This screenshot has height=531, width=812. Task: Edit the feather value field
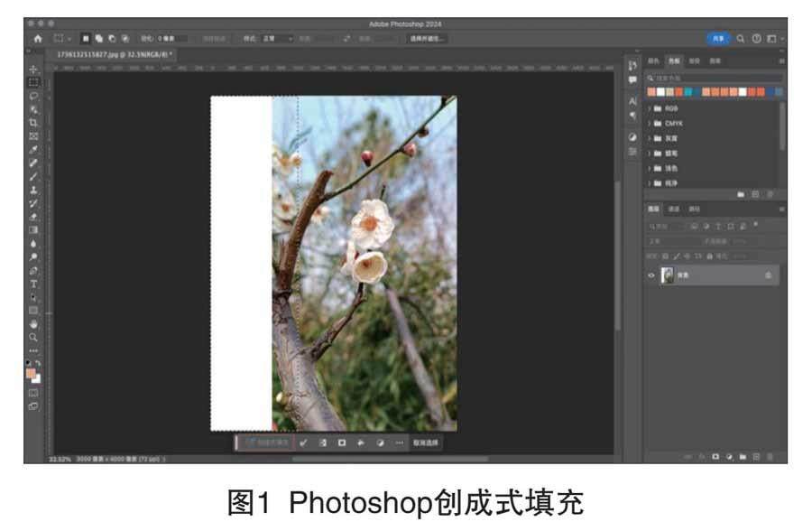pyautogui.click(x=172, y=39)
